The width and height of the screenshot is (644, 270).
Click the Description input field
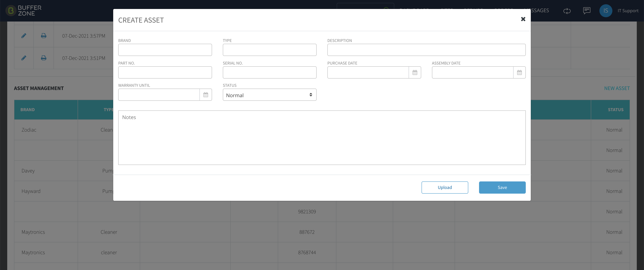point(426,50)
